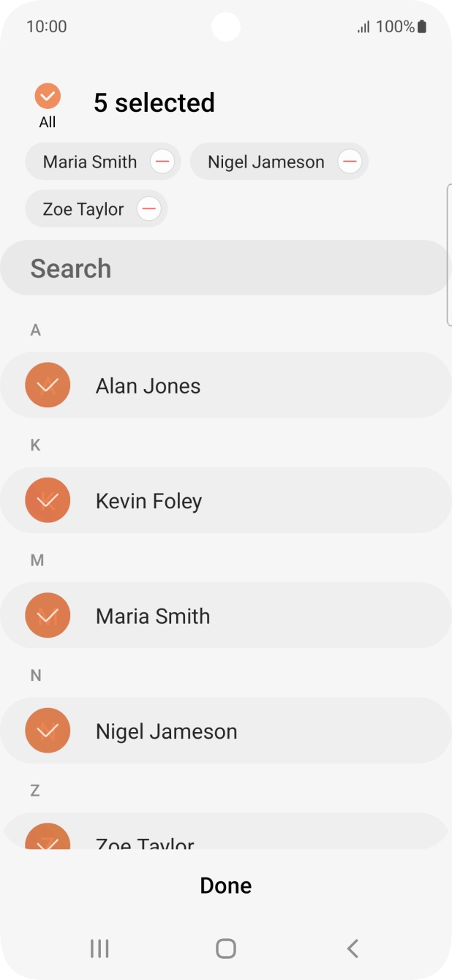This screenshot has width=452, height=980.
Task: Click the fast scroll handle on right edge
Action: pyautogui.click(x=448, y=254)
